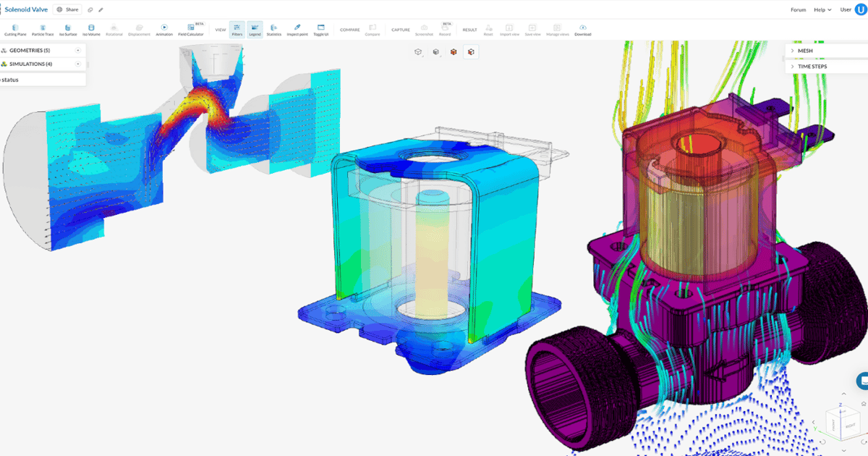Open the Forum link

[798, 10]
